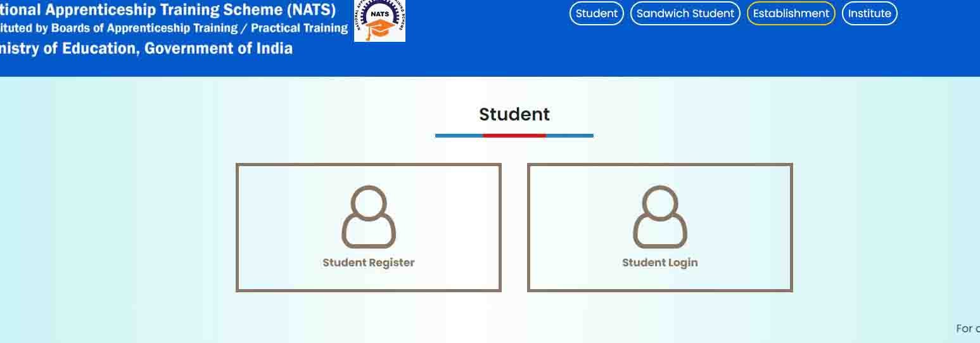Screen dimensions: 980x343
Task: Click the right blue segment of the heading underline
Action: (570, 136)
